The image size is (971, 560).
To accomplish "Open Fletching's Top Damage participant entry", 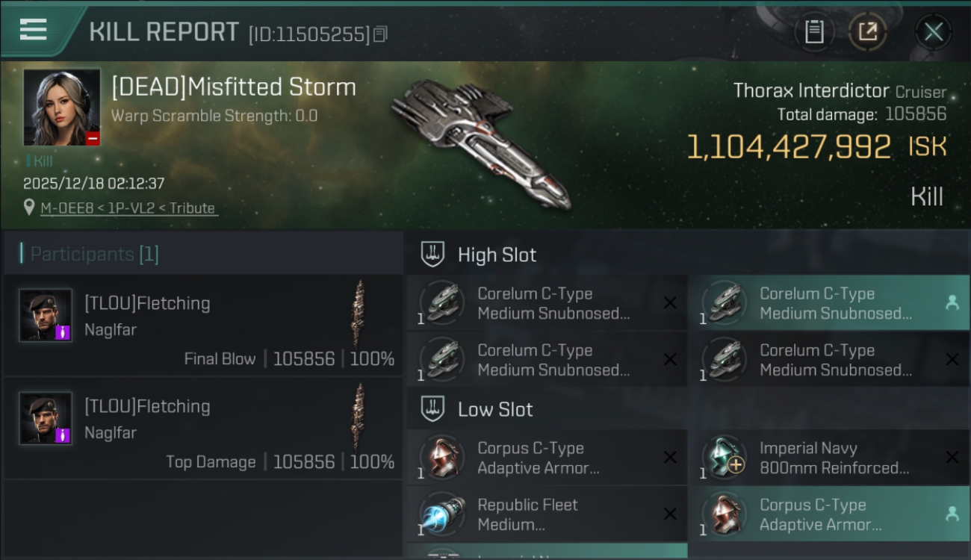I will click(203, 429).
